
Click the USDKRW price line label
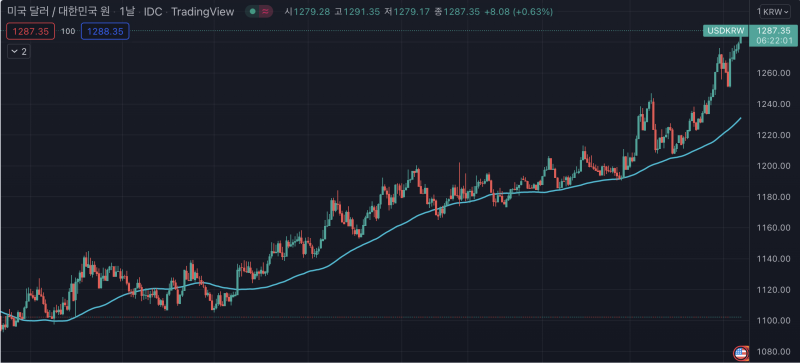coord(725,31)
